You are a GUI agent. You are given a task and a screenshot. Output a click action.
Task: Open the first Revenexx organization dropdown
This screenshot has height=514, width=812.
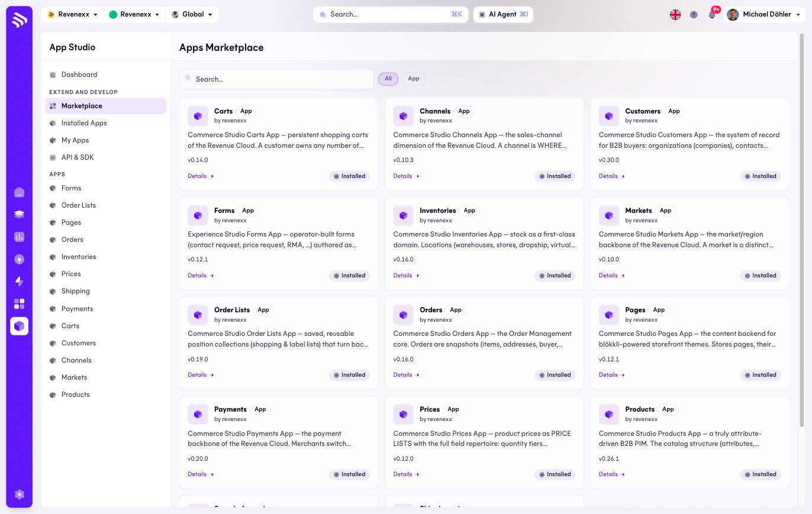73,15
